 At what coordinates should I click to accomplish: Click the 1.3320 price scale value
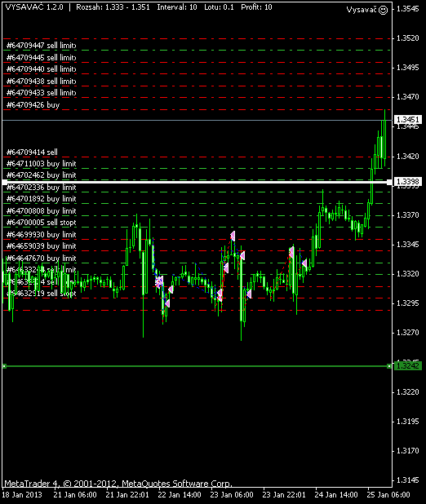pyautogui.click(x=408, y=273)
